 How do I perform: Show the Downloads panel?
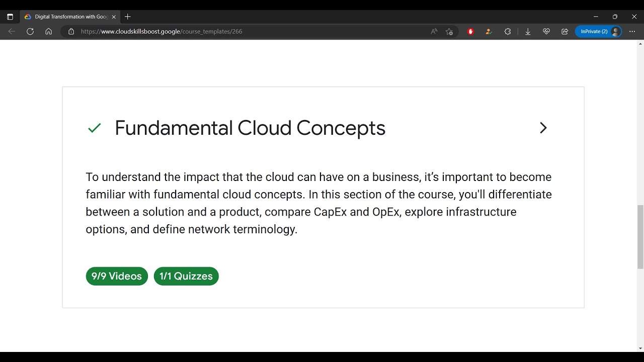click(x=528, y=31)
